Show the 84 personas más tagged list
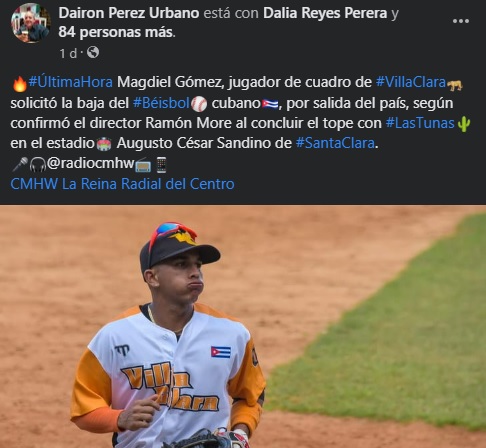Image resolution: width=486 pixels, height=448 pixels. [116, 32]
